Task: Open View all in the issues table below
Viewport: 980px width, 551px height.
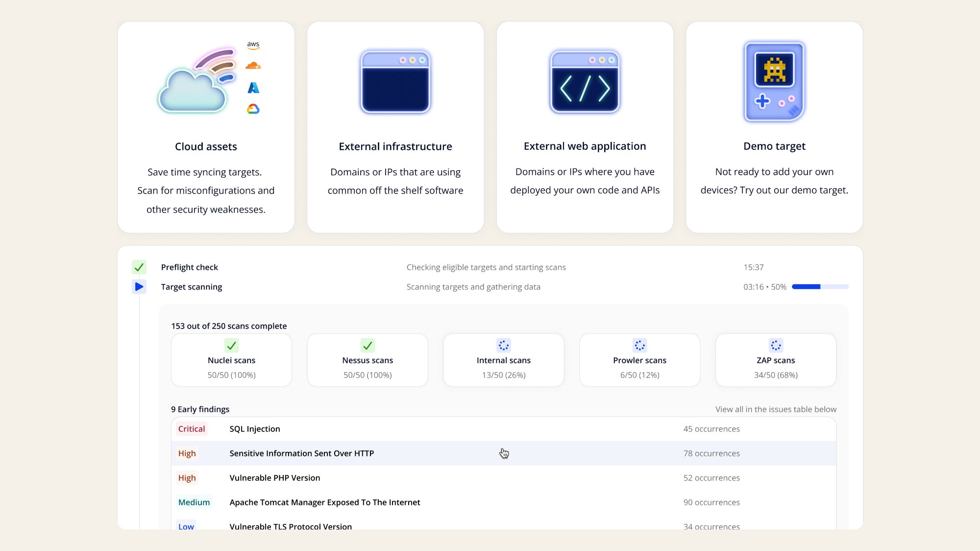Action: tap(776, 409)
